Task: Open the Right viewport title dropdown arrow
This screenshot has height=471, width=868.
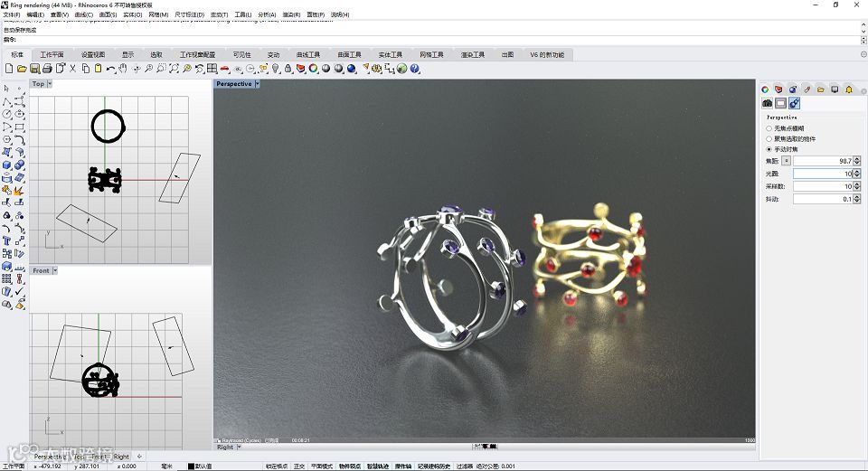Action: click(x=239, y=447)
